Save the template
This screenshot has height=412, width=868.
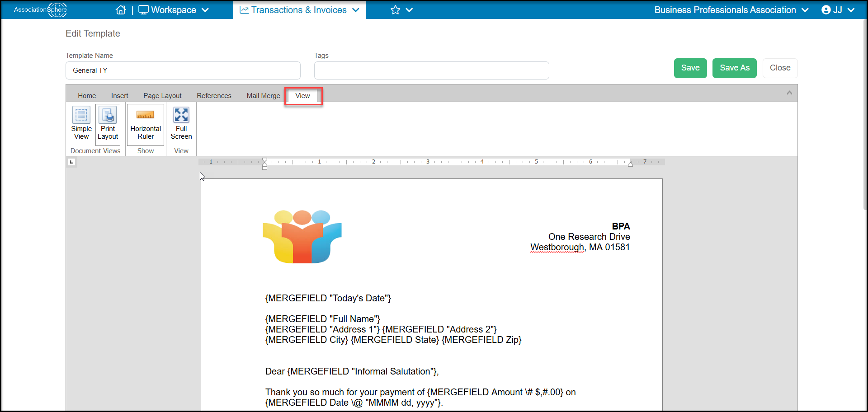pyautogui.click(x=690, y=68)
